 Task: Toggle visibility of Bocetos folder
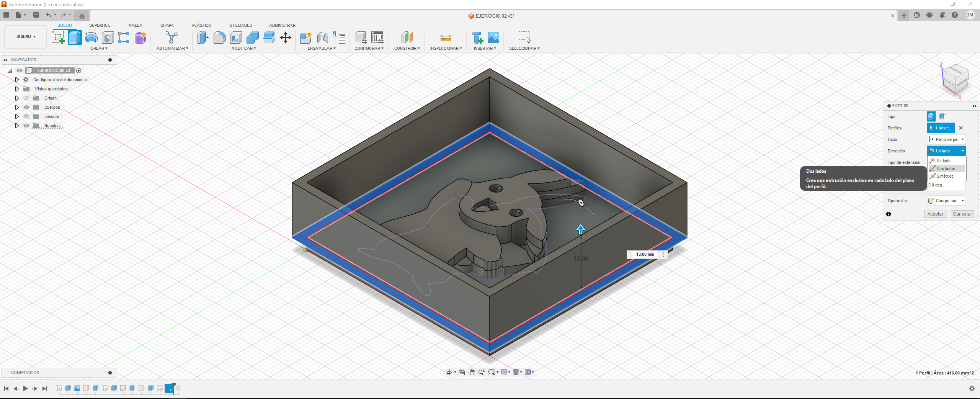tap(26, 126)
